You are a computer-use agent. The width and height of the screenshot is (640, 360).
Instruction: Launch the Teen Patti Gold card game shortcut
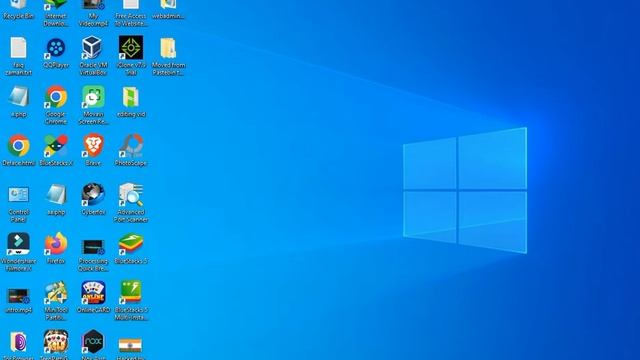[x=56, y=341]
